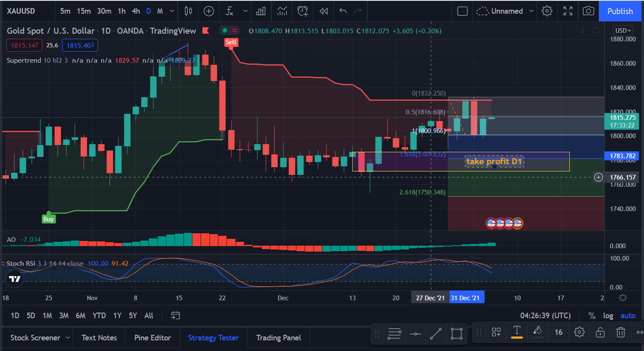The image size is (644, 351).
Task: Change text color of the drawing
Action: (x=517, y=332)
